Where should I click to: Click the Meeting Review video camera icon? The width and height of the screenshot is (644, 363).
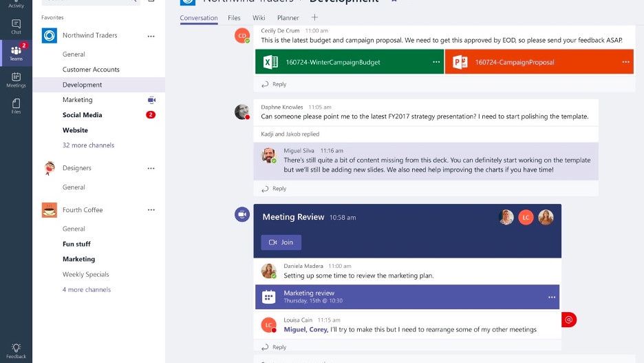pyautogui.click(x=242, y=214)
